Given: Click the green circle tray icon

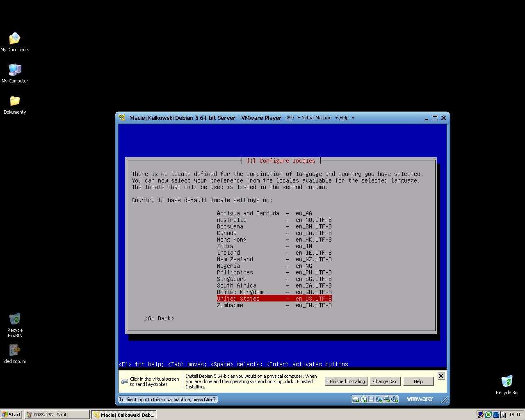Looking at the screenshot, I should [488, 415].
